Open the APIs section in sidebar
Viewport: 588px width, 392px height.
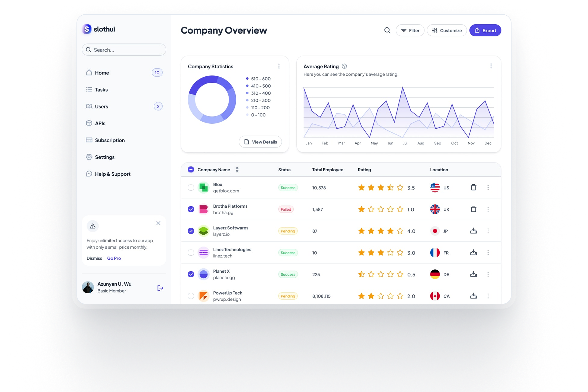[100, 123]
